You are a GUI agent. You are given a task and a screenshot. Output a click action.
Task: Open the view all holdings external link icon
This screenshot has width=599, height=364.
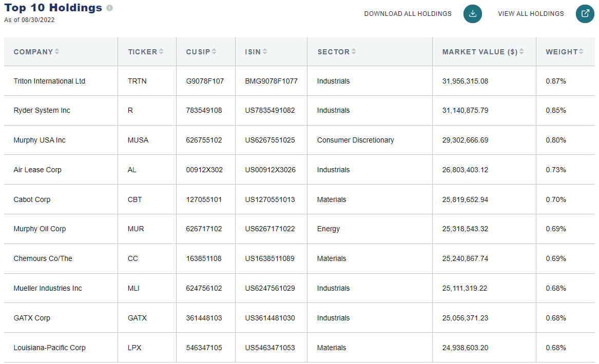point(585,14)
